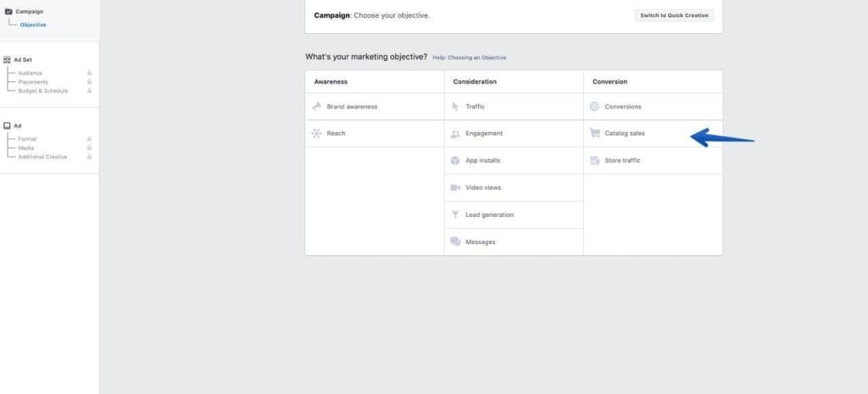Select Budget & Schedule sidebar item

point(42,91)
